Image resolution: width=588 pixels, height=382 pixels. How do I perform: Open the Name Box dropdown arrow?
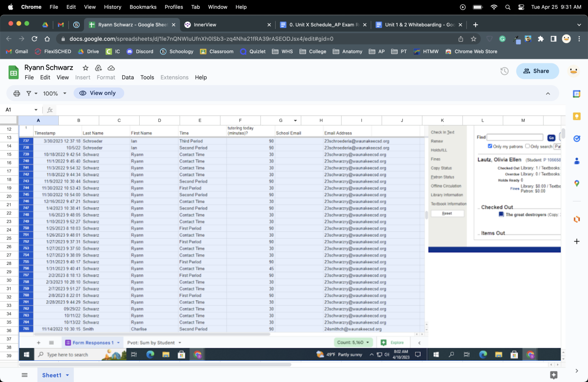[x=36, y=110]
